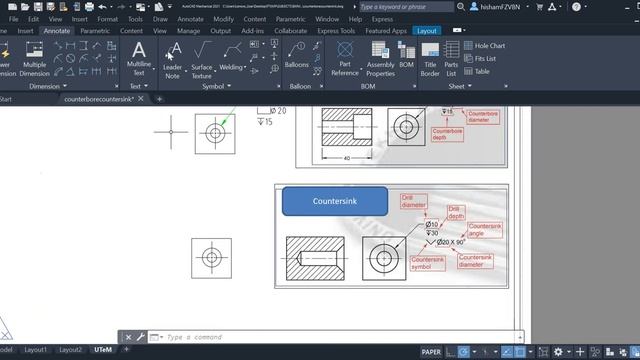Click the annotation monitor plus icon

(x=580, y=352)
